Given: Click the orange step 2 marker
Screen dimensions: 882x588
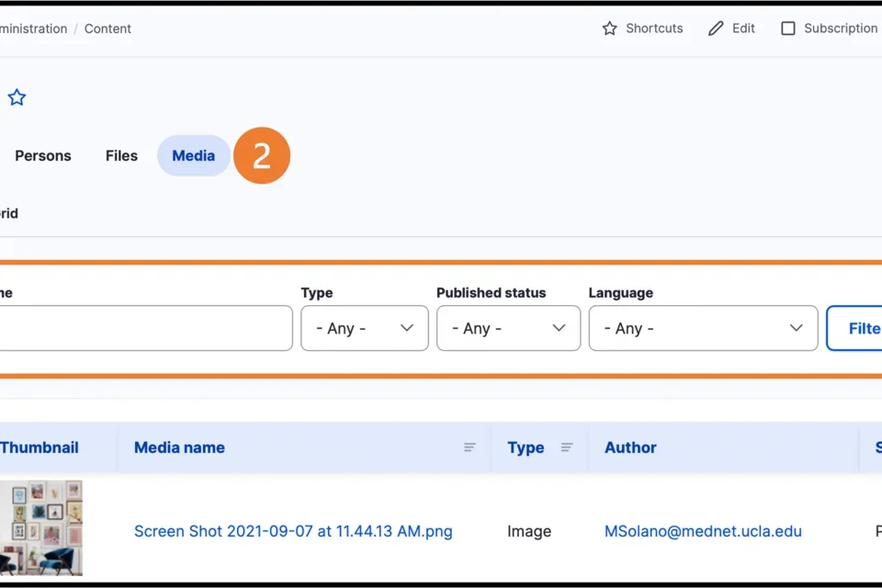Looking at the screenshot, I should (x=262, y=155).
